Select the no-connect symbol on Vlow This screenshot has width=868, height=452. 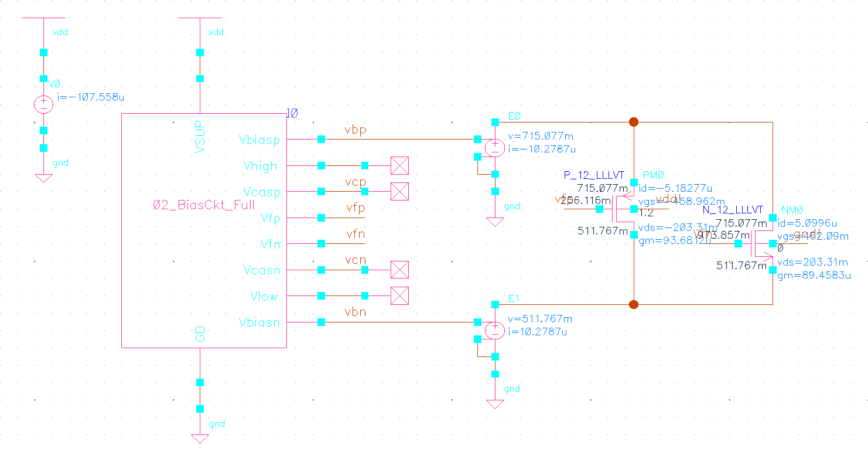[x=399, y=297]
